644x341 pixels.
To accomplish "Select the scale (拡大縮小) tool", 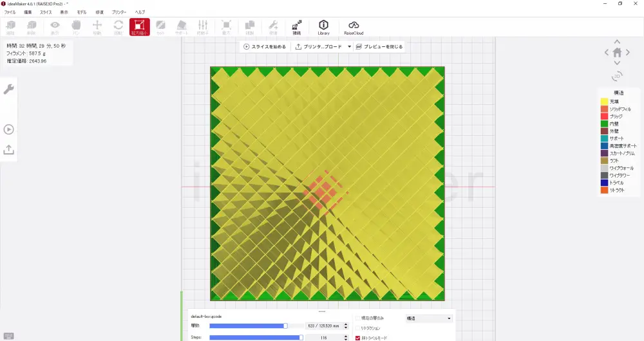I will pyautogui.click(x=139, y=26).
